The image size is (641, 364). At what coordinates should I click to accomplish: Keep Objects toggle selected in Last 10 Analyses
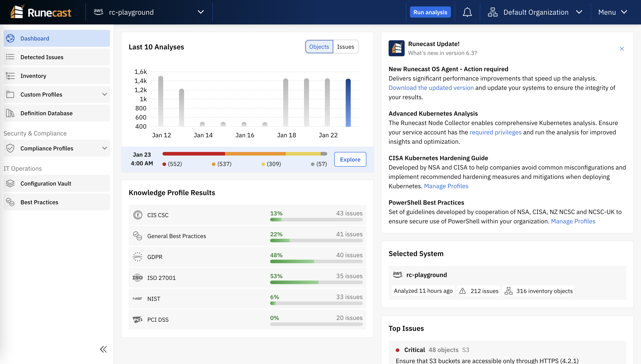point(319,47)
